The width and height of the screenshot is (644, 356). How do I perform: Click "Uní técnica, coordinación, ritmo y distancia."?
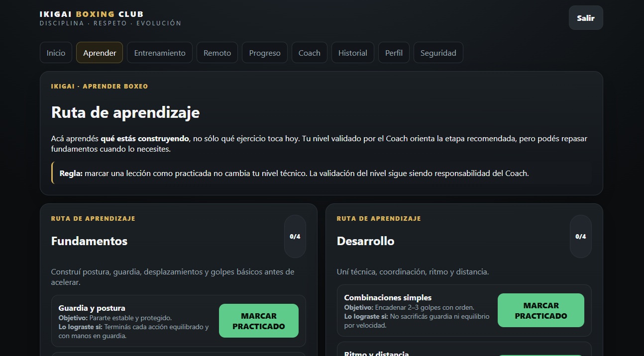point(413,272)
